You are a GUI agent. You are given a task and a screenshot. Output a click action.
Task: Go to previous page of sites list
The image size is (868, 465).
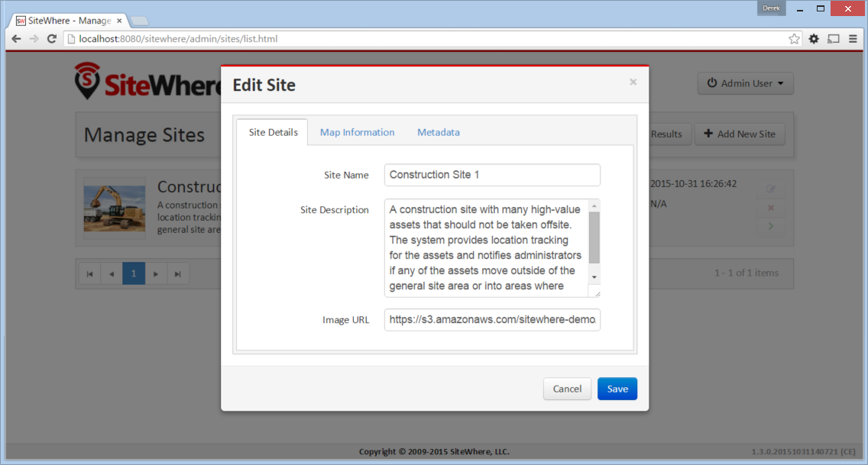point(112,273)
